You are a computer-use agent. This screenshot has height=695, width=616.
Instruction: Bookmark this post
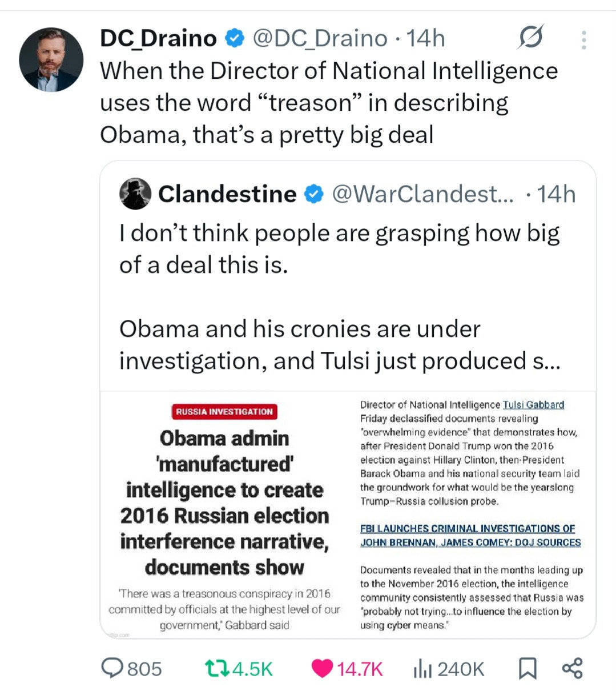pos(527,668)
